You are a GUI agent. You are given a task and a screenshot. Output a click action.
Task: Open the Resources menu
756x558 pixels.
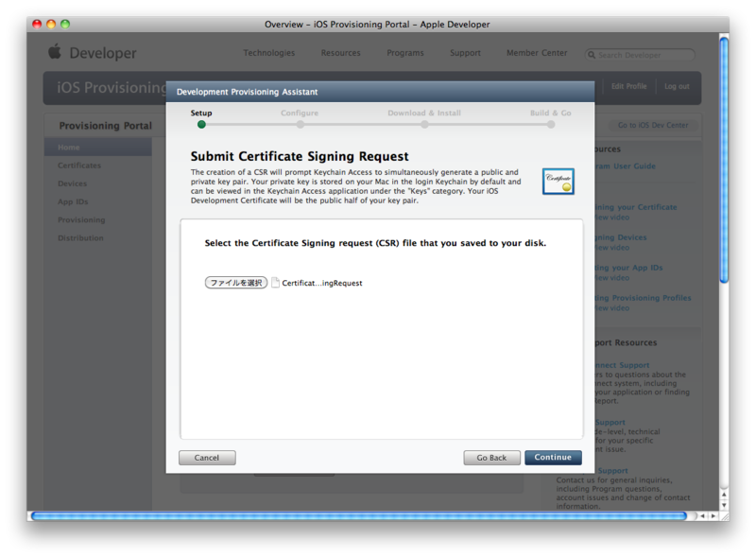(x=341, y=53)
